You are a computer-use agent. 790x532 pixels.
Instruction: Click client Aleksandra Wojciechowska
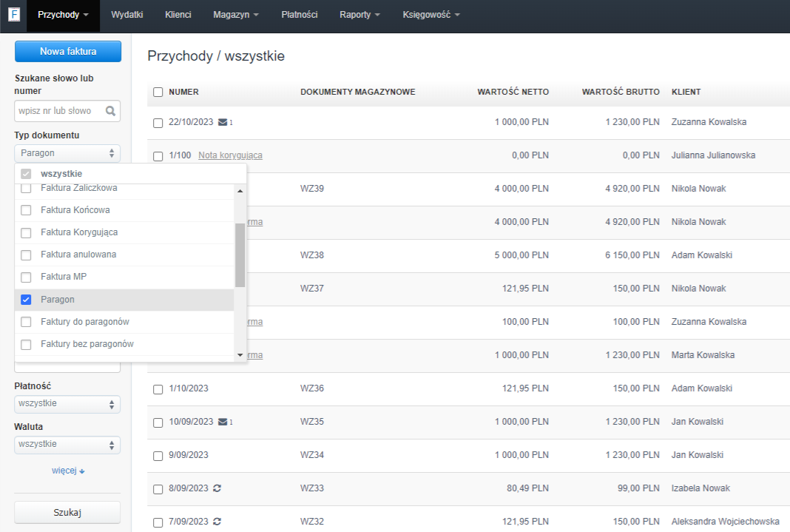(x=725, y=522)
